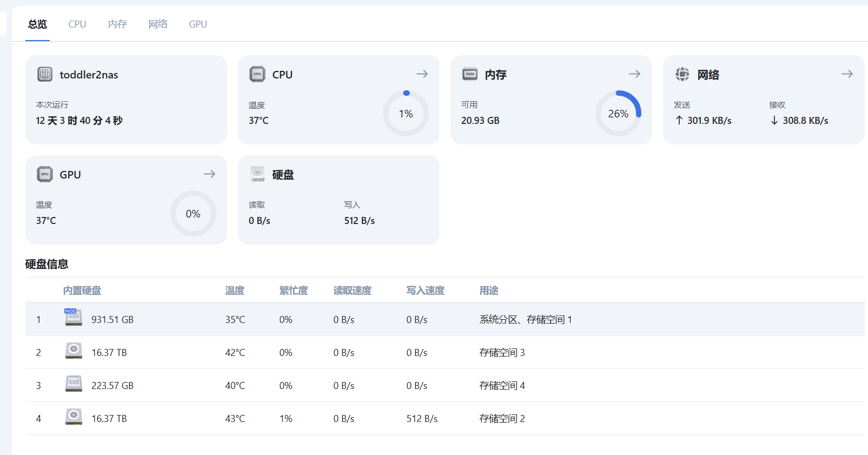Click the network globe icon
The height and width of the screenshot is (455, 868).
click(683, 74)
